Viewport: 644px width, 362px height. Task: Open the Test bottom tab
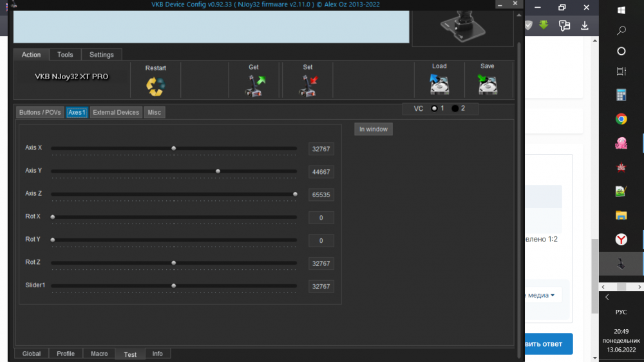[130, 354]
